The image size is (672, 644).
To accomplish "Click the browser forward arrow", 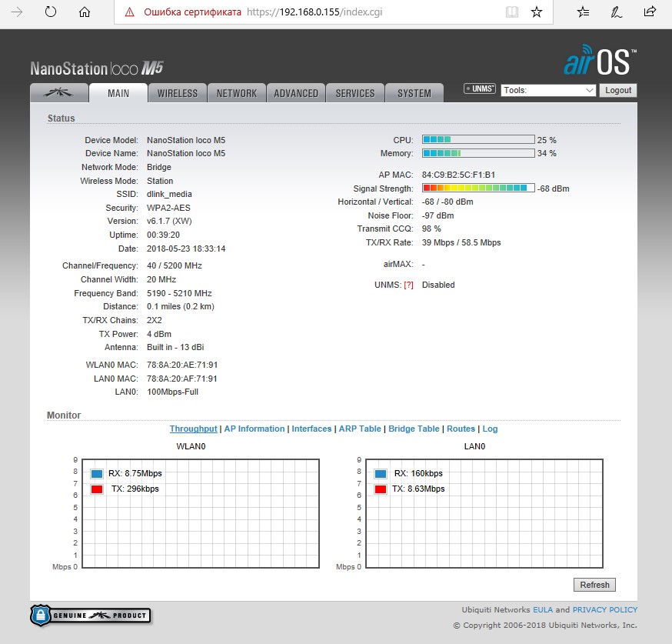I will pos(17,12).
